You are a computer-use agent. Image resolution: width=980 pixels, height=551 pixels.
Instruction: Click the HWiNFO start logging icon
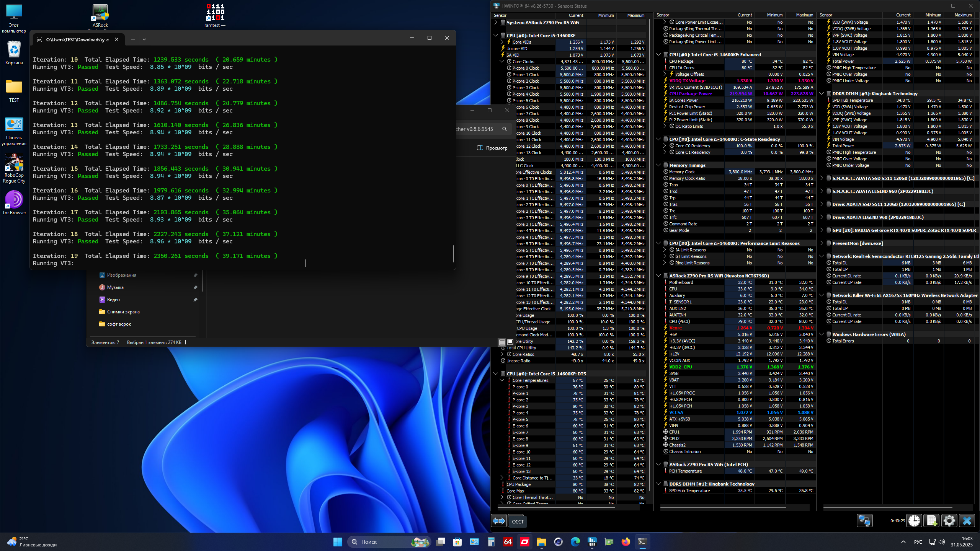point(932,521)
